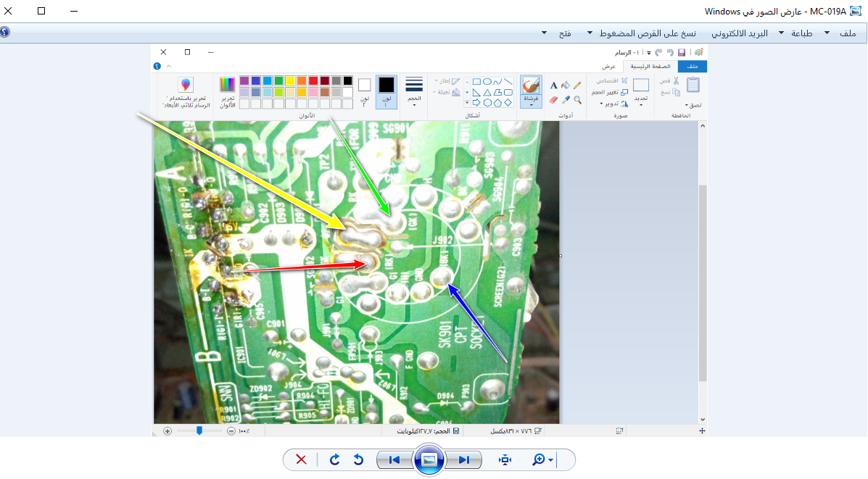Click تحرير الألوان edit colors in Paint

(x=228, y=92)
